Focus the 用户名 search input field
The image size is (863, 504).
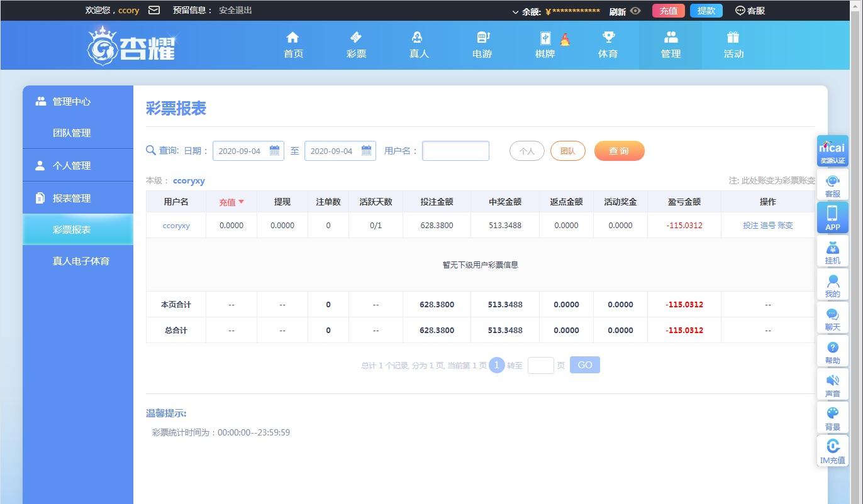click(455, 151)
